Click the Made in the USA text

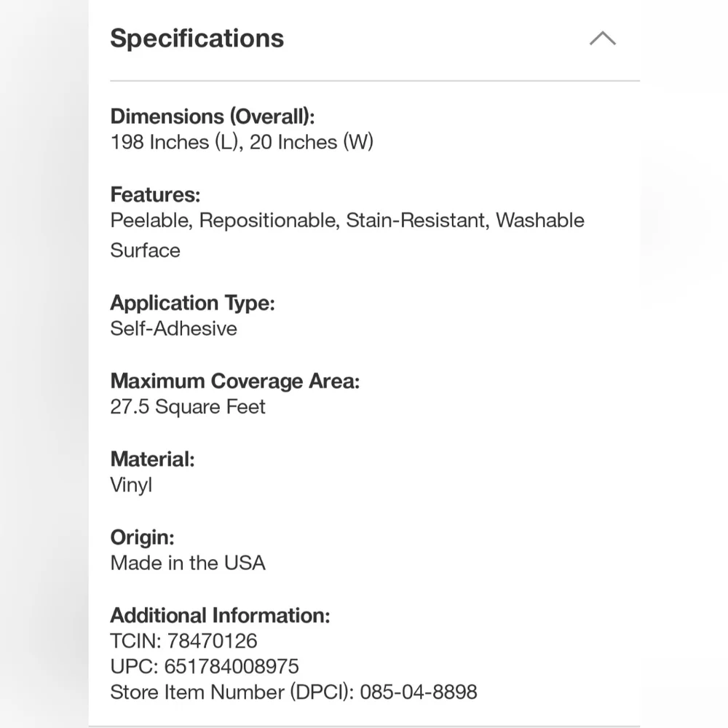pos(188,563)
